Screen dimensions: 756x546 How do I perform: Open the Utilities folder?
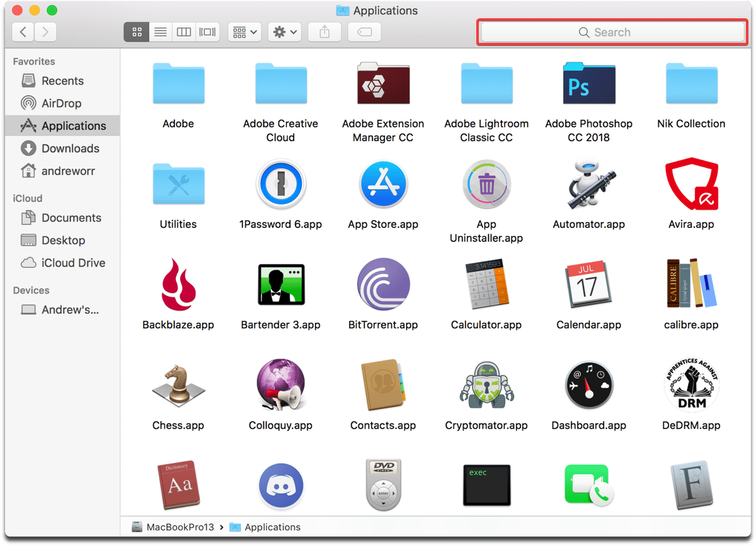tap(178, 184)
